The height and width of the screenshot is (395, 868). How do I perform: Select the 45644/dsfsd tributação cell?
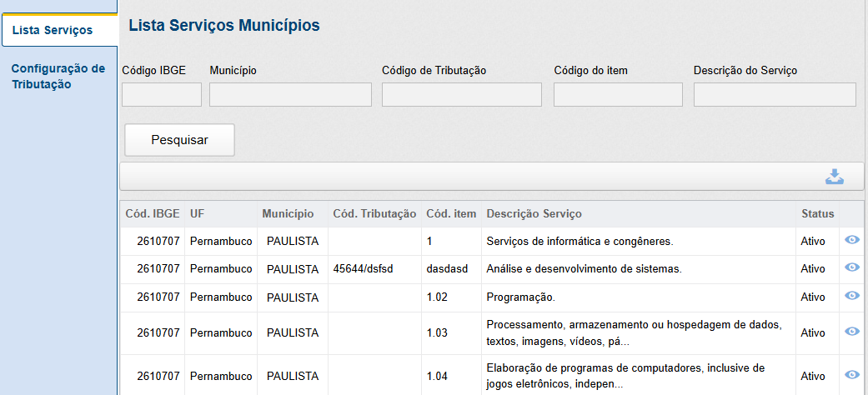click(x=363, y=269)
